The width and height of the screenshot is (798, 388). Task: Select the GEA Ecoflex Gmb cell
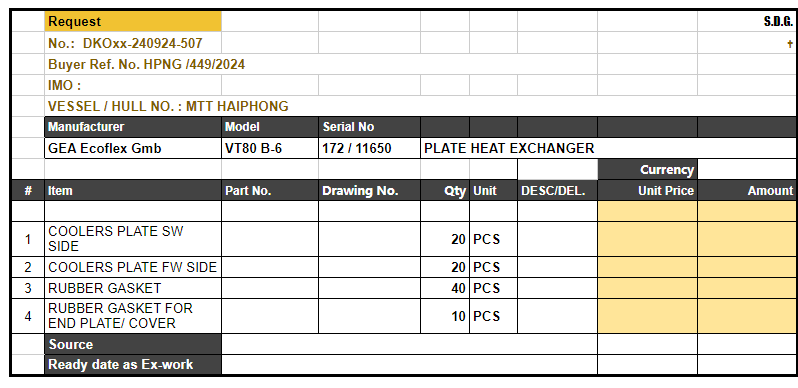coord(133,148)
